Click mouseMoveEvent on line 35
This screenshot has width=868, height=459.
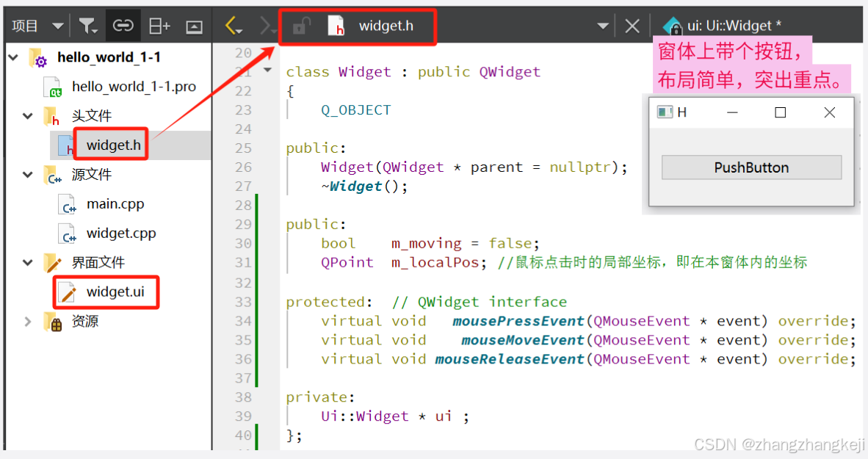click(523, 340)
